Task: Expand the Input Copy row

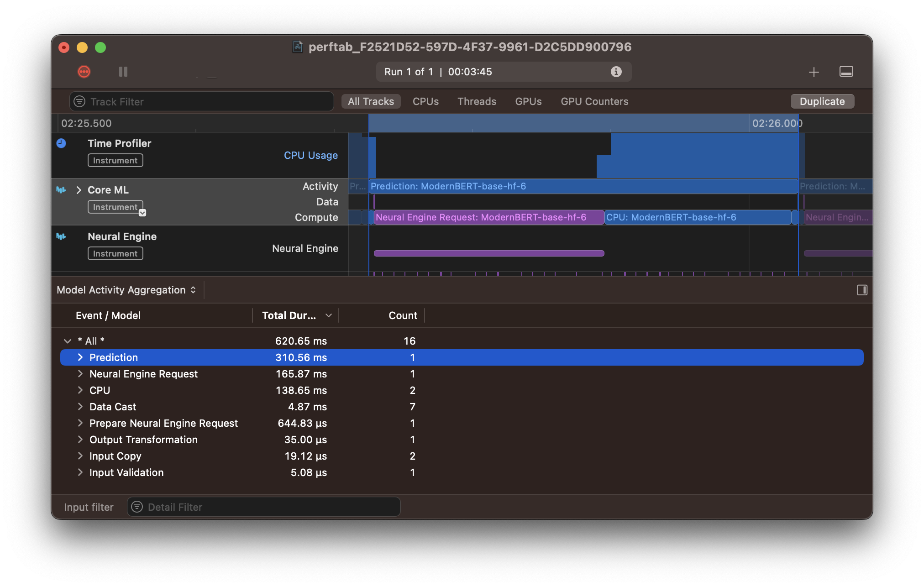Action: (x=80, y=456)
